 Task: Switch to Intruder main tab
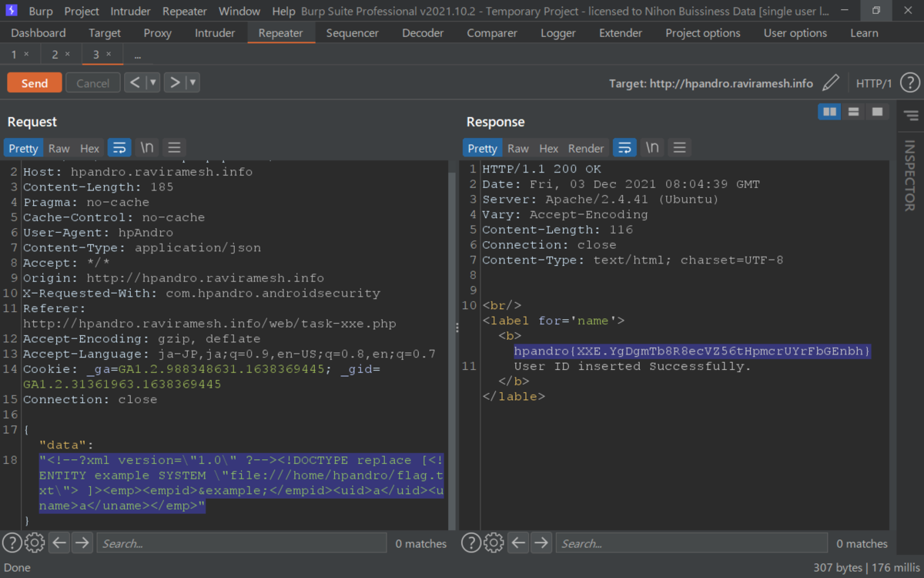point(215,33)
